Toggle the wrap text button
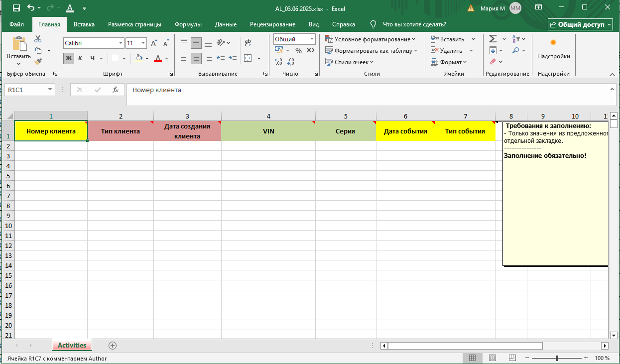Image resolution: width=620 pixels, height=364 pixels. click(248, 43)
